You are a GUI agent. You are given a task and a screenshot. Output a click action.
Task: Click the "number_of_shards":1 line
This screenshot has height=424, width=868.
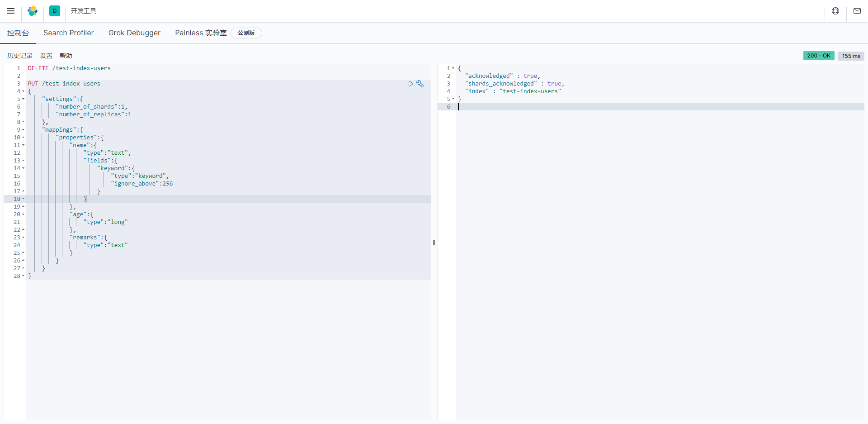pos(92,107)
